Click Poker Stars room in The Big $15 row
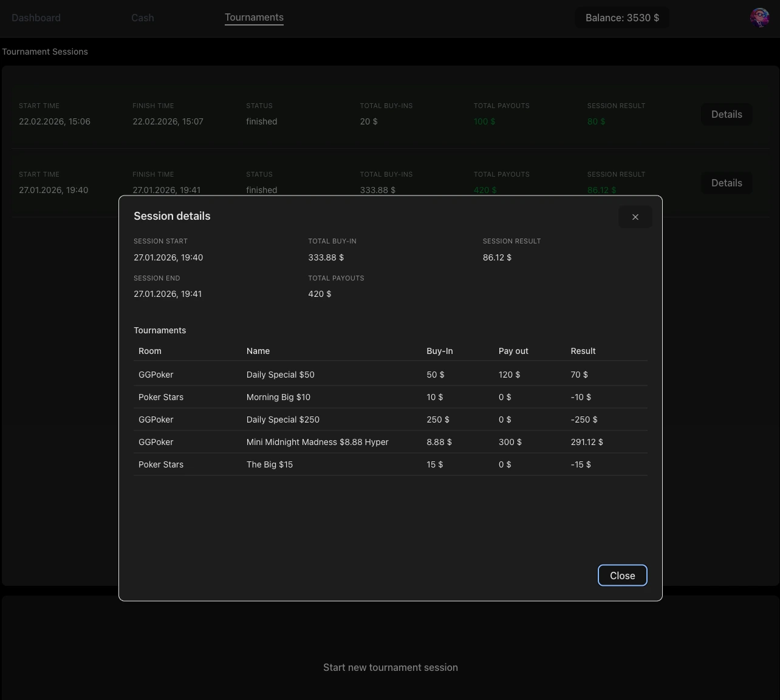This screenshot has height=700, width=780. coord(161,464)
